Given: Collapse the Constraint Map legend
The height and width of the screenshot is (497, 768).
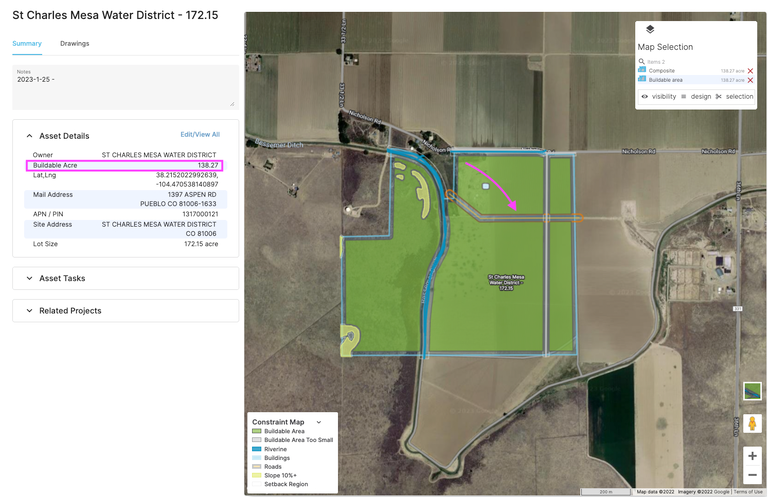Looking at the screenshot, I should pos(319,422).
